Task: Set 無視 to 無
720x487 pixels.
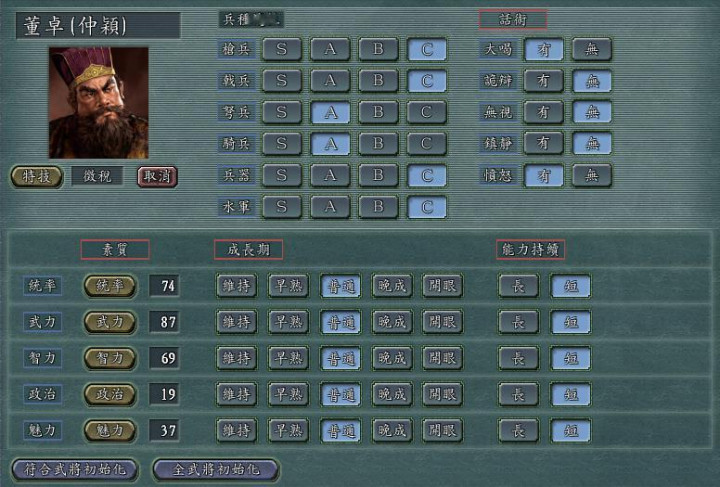Action: click(x=592, y=112)
